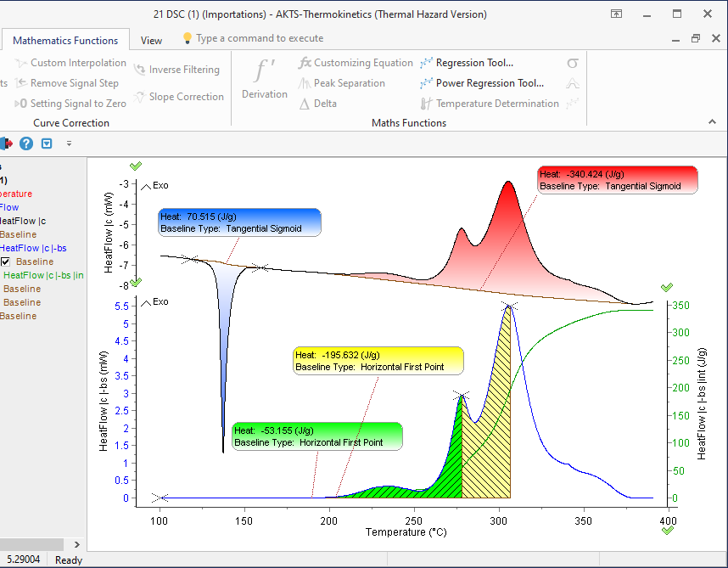Screen dimensions: 728x568
Task: Open the ribbon display options button
Action: (617, 14)
